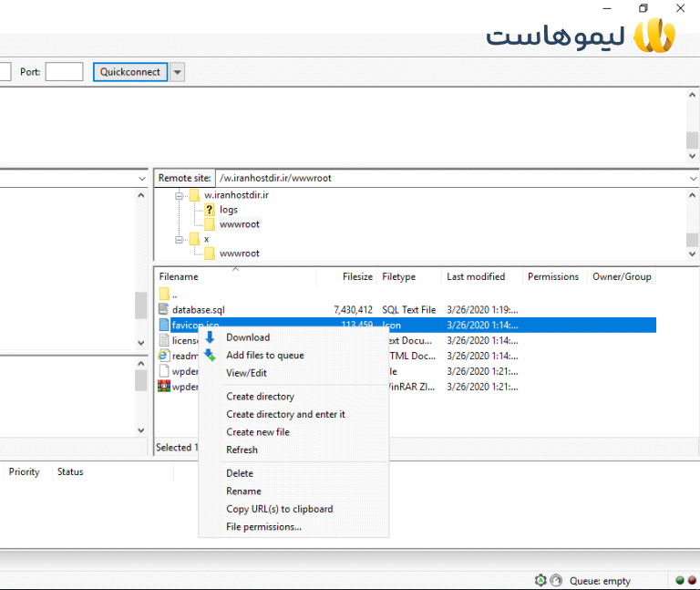Image resolution: width=700 pixels, height=590 pixels.
Task: Click the parent directory folder icon
Action: point(164,294)
